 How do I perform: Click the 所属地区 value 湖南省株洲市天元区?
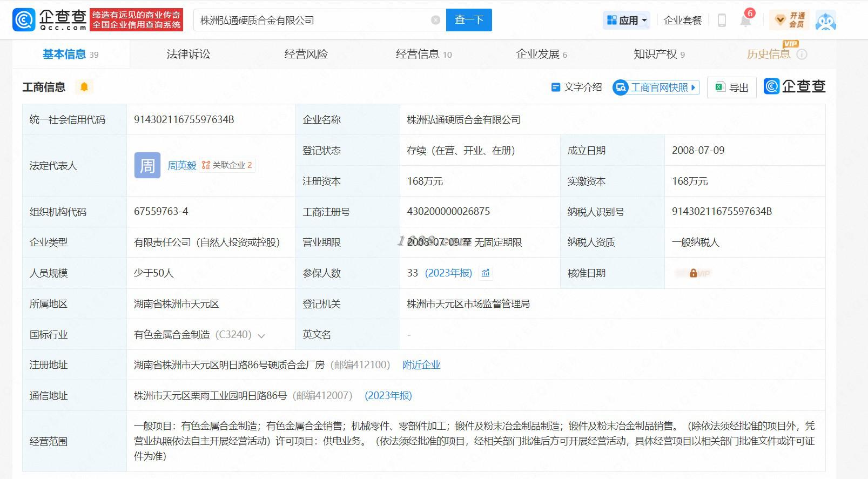point(177,304)
